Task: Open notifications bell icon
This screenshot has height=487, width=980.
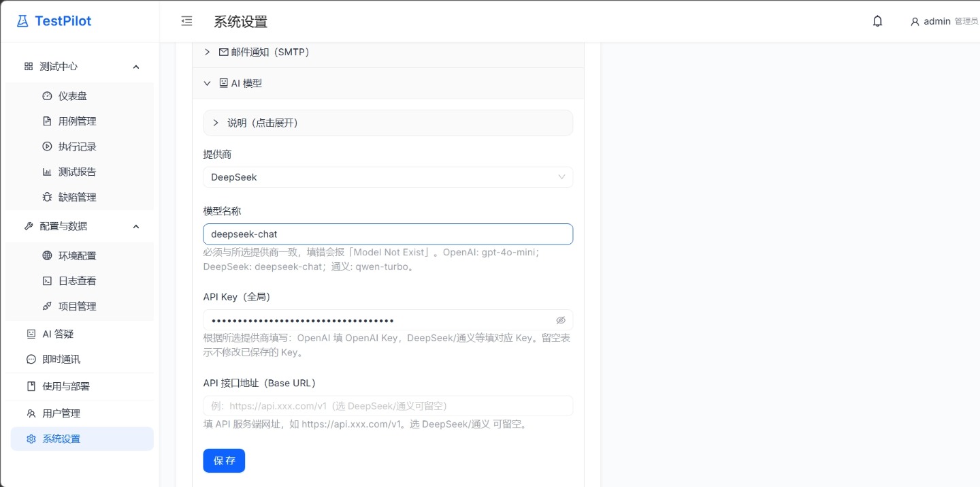Action: (x=877, y=21)
